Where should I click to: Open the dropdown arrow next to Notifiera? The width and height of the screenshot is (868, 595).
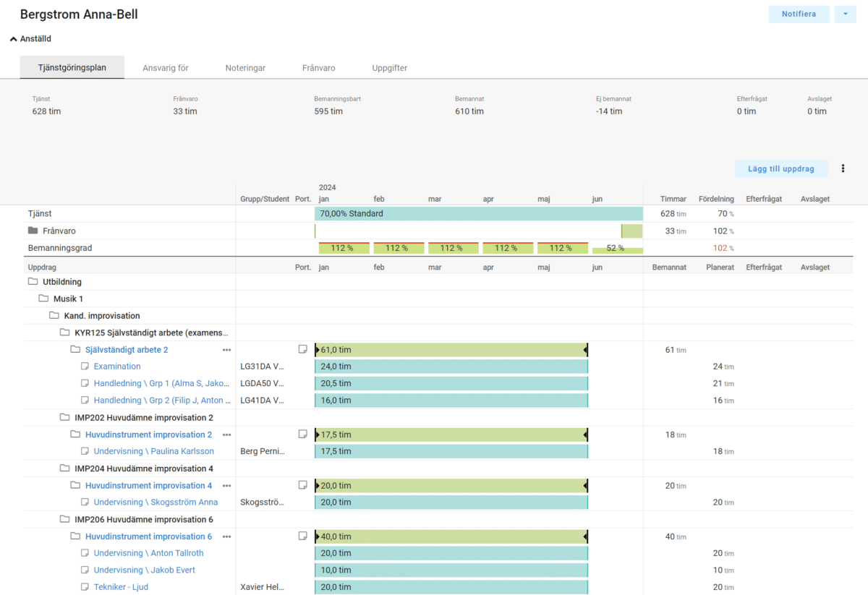(x=845, y=14)
